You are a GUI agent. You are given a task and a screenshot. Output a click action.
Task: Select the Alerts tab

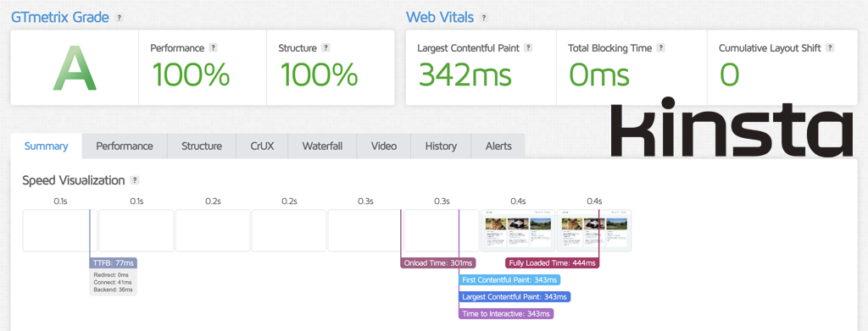click(498, 146)
